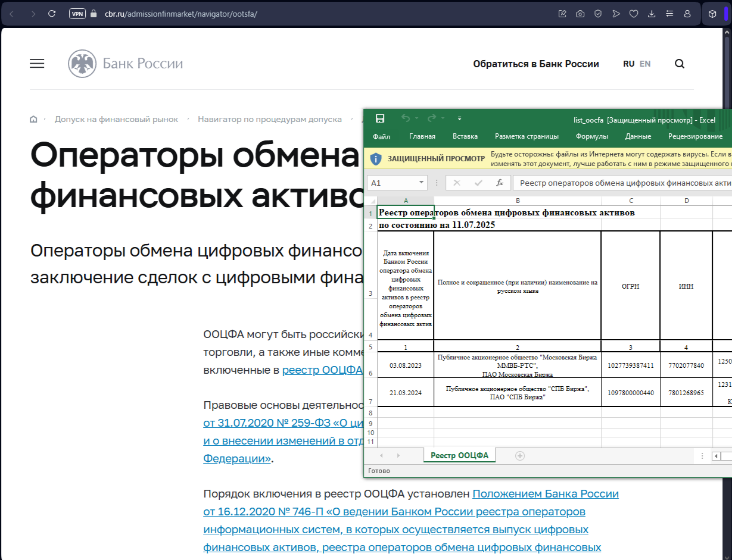This screenshot has height=560, width=732.
Task: Open the browser downloads icon
Action: click(x=652, y=14)
